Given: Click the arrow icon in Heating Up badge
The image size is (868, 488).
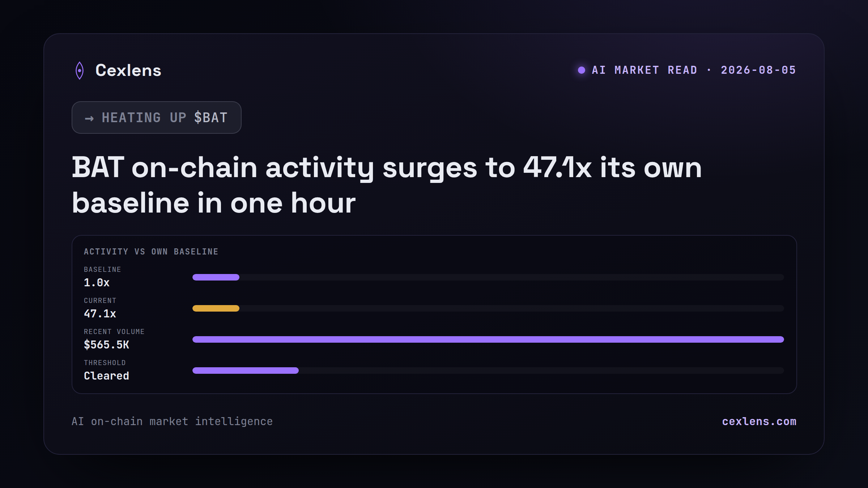Looking at the screenshot, I should (x=89, y=118).
